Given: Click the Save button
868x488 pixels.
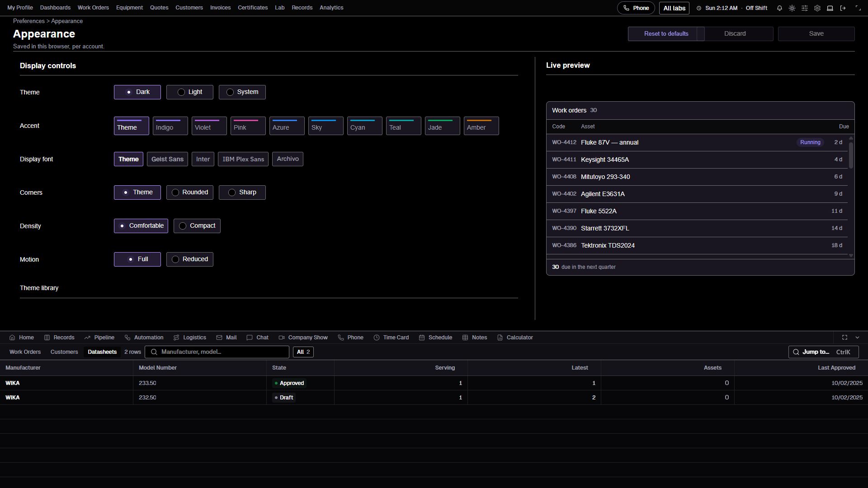Looking at the screenshot, I should click(x=816, y=34).
